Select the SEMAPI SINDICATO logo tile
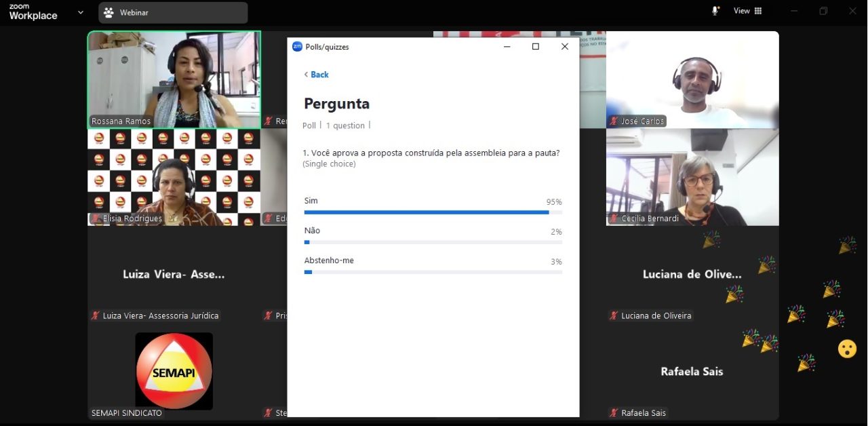The image size is (868, 426). coord(174,371)
